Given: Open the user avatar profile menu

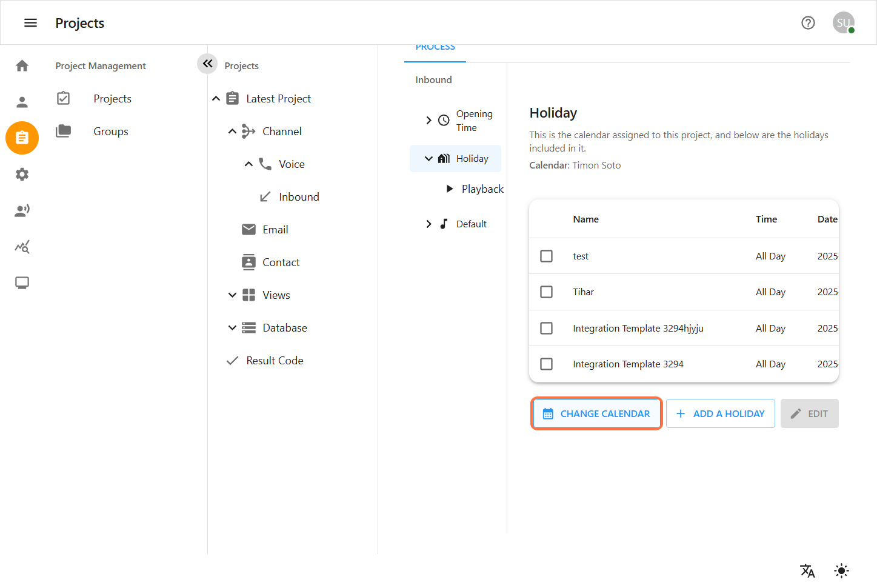Looking at the screenshot, I should pyautogui.click(x=843, y=23).
